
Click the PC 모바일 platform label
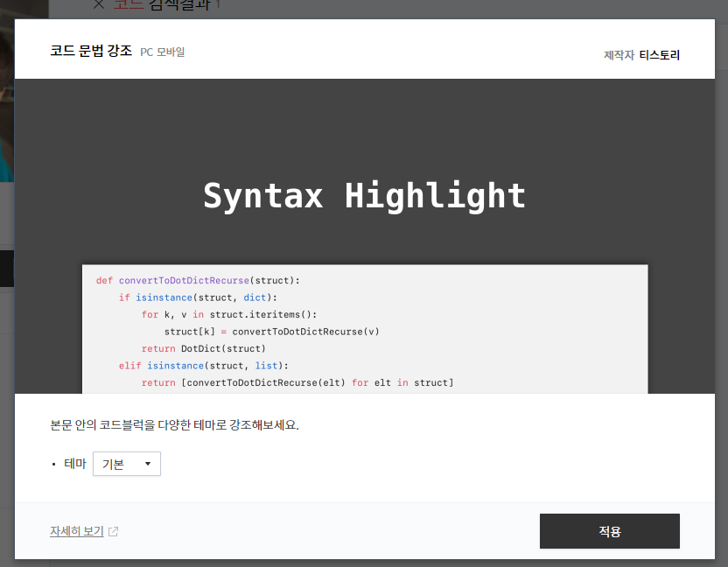click(x=163, y=52)
